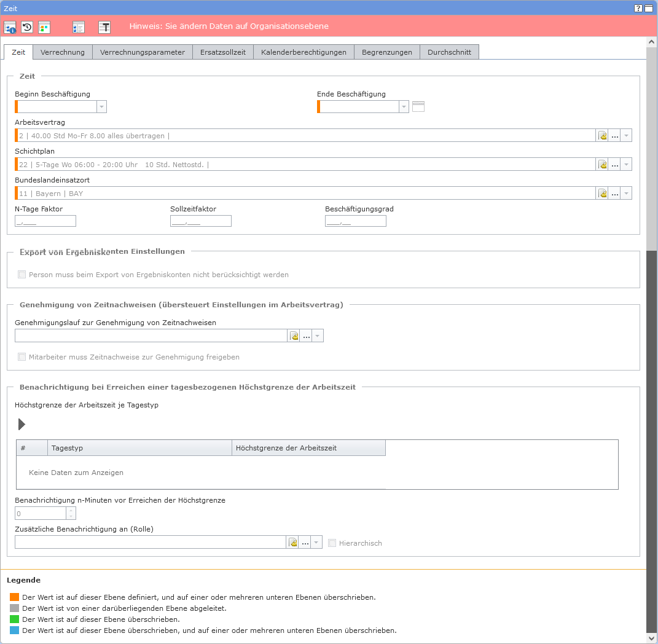Click the colored squares legend icon

44,27
